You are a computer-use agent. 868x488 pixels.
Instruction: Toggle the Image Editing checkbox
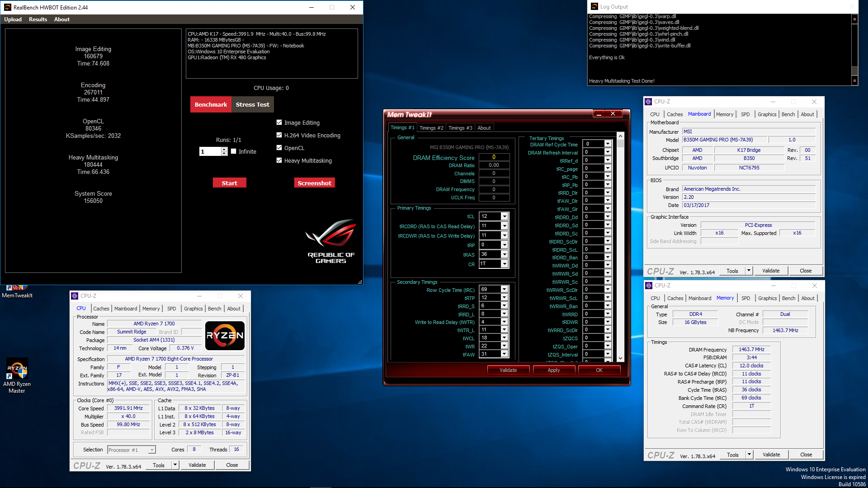tap(279, 122)
